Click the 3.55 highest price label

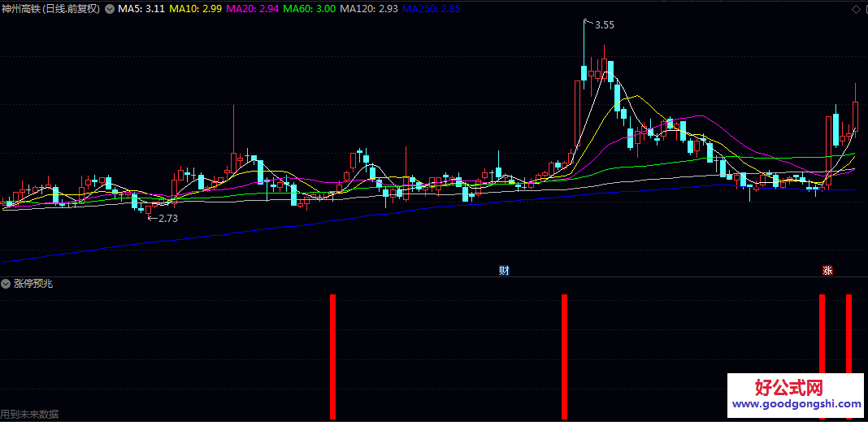[x=603, y=25]
